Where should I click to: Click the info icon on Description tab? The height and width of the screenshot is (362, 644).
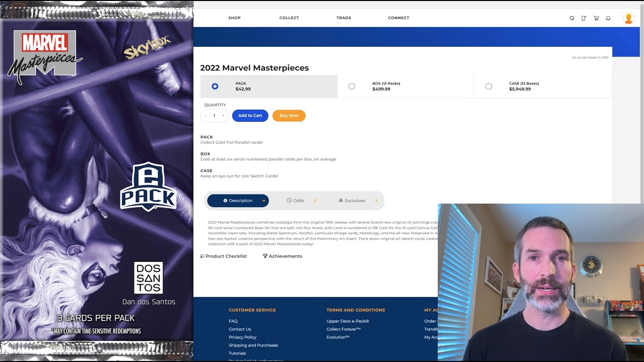225,201
